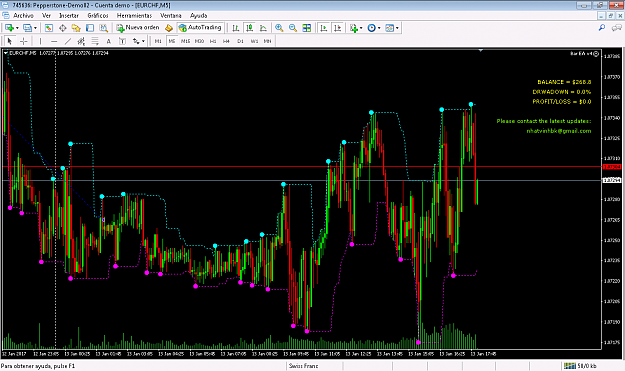Switch timeframe to M5
The height and width of the screenshot is (371, 625).
point(172,41)
